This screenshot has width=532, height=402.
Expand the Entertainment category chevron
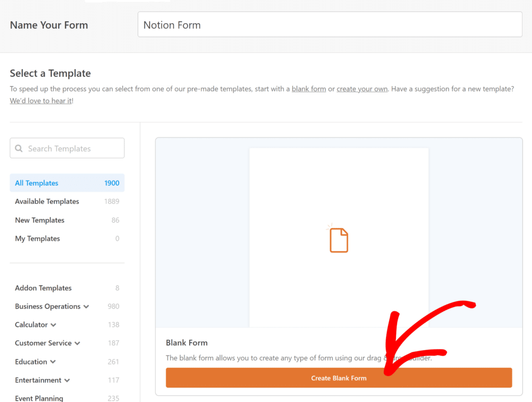coord(67,380)
